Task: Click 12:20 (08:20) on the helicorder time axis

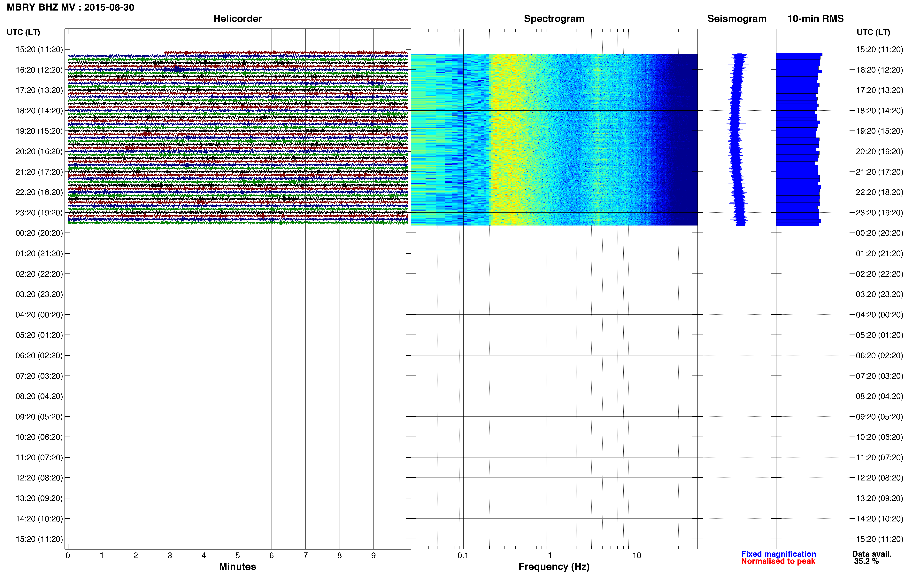Action: coord(39,478)
